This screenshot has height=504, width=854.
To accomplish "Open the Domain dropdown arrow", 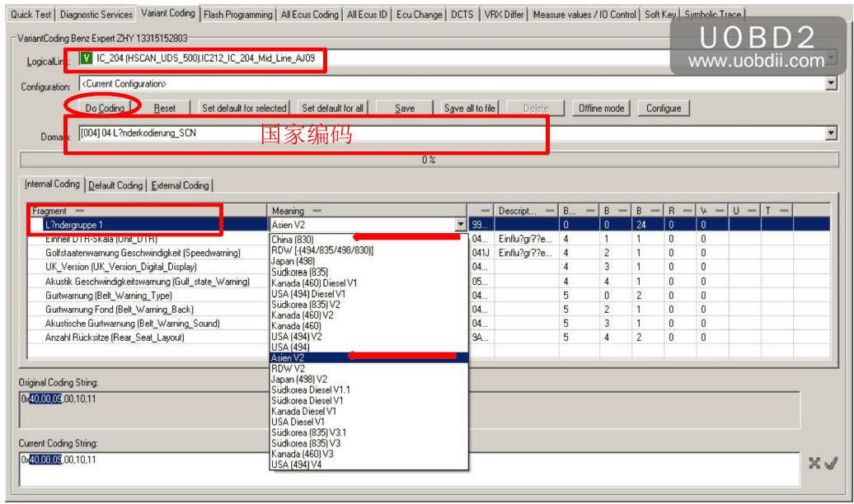I will [831, 133].
